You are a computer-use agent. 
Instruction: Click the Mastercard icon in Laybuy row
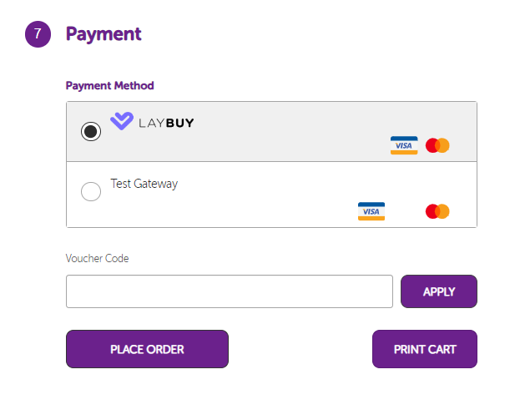point(437,145)
